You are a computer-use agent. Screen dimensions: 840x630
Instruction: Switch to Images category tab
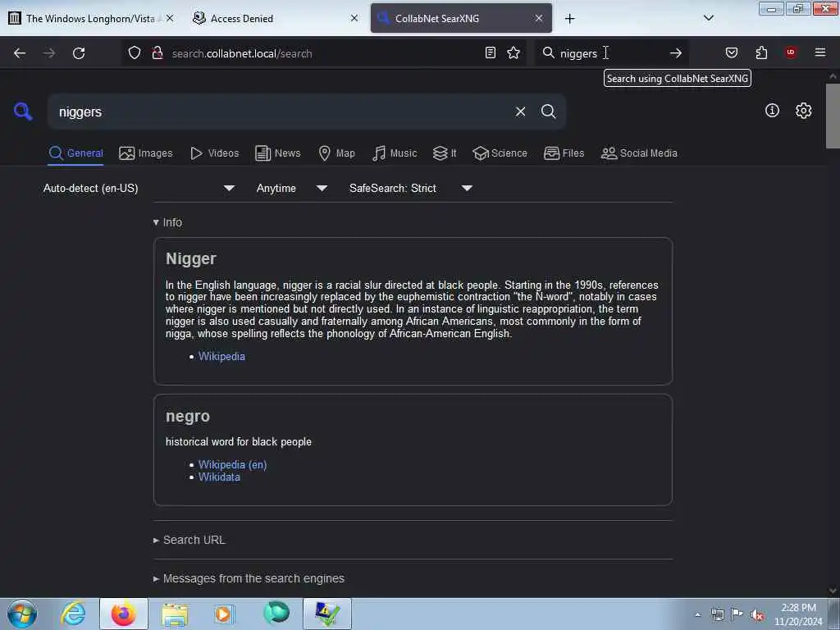(146, 153)
